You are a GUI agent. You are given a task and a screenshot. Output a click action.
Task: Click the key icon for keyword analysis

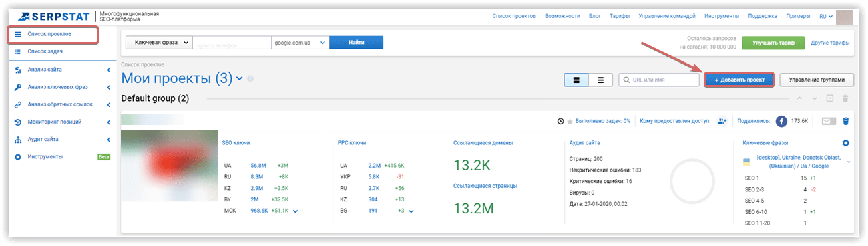(x=18, y=87)
